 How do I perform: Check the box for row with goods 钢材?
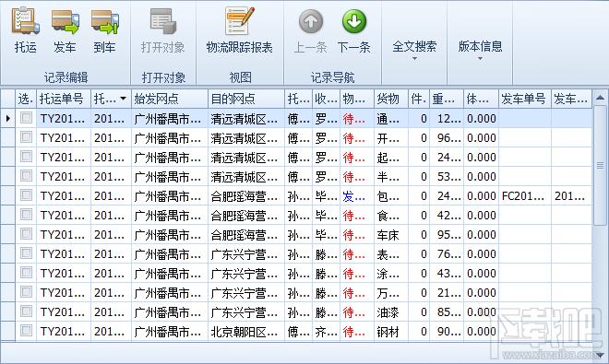[x=27, y=331]
